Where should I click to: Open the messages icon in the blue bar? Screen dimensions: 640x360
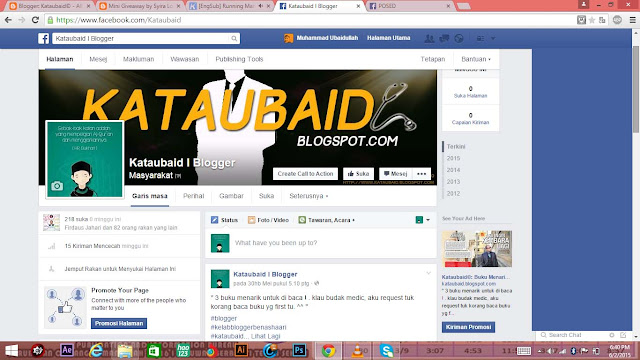pos(444,38)
